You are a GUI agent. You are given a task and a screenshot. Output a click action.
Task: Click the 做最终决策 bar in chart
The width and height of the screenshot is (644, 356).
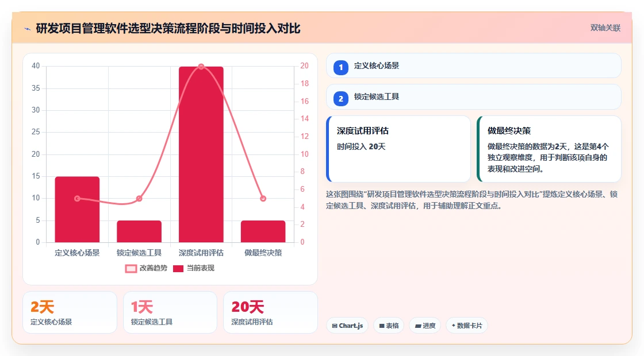[x=263, y=231]
